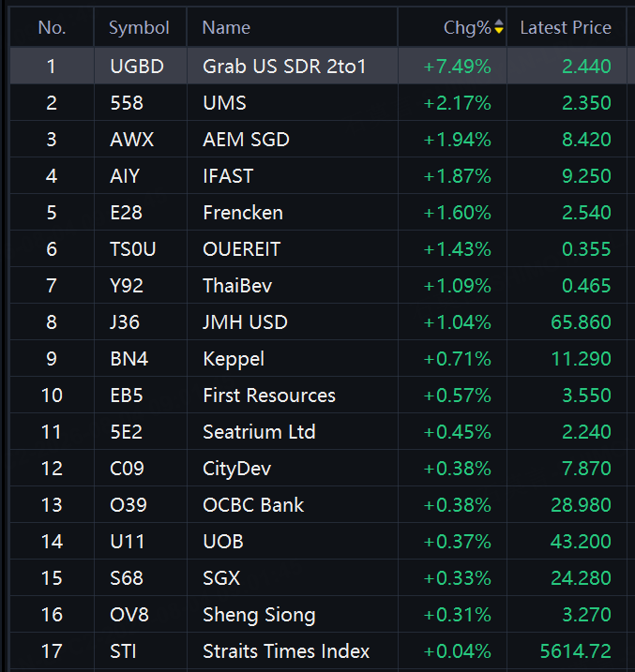Click the Name column header
This screenshot has width=635, height=672.
(226, 28)
